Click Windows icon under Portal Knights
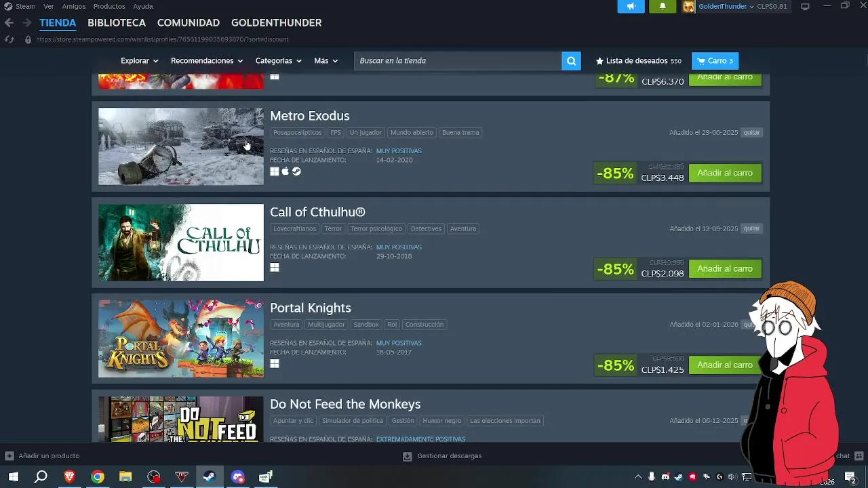This screenshot has height=488, width=868. [275, 364]
